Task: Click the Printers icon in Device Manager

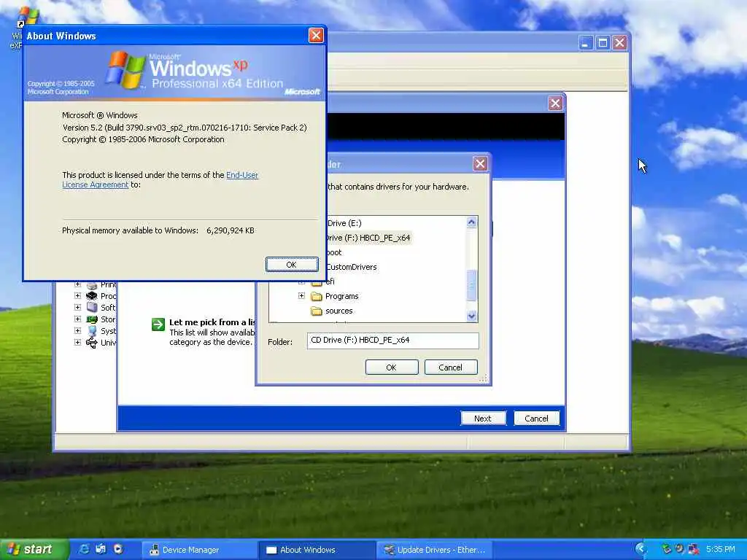Action: point(92,285)
